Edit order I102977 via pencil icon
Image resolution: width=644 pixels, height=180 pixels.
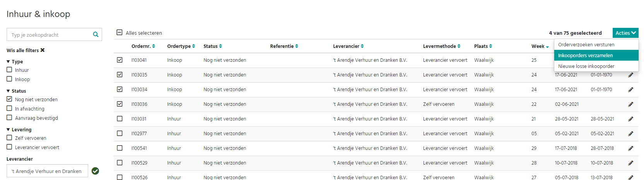(630, 134)
